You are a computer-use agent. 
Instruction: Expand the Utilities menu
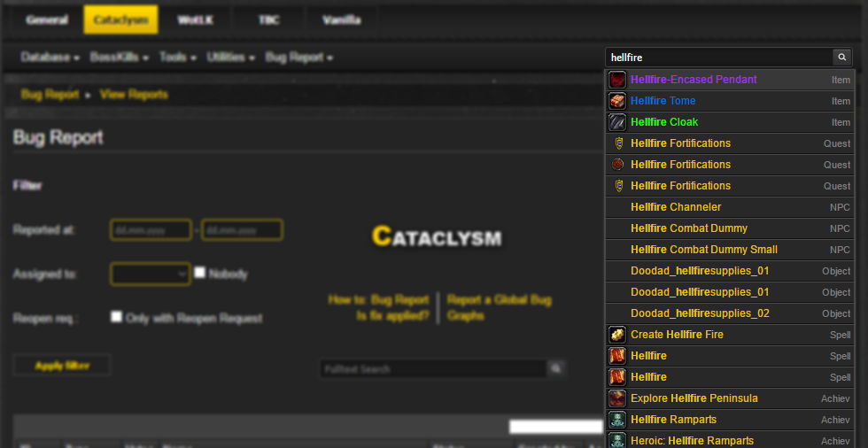click(230, 58)
